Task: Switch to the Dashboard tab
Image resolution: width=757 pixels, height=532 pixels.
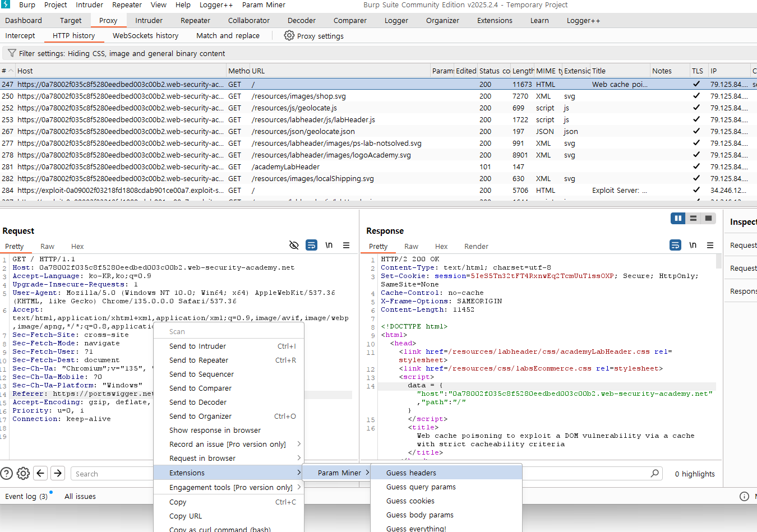Action: click(x=24, y=20)
